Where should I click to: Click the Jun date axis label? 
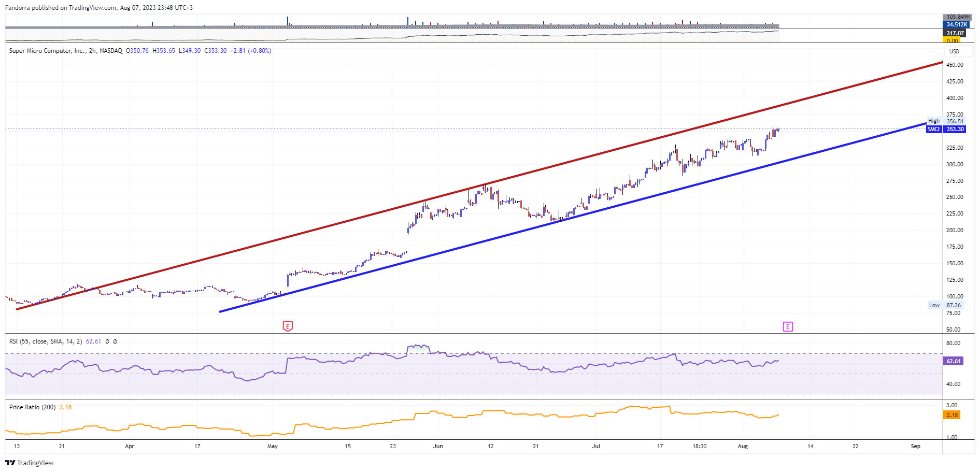(438, 446)
